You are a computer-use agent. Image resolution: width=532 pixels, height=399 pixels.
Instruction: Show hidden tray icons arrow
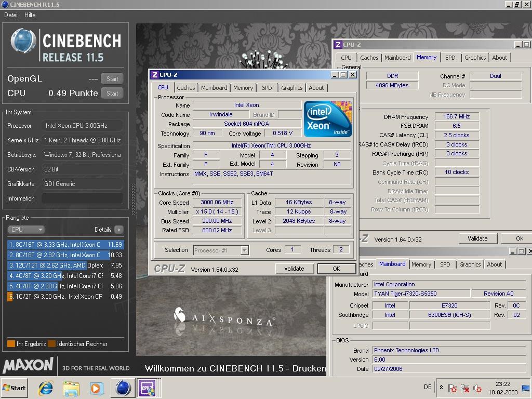(x=441, y=387)
